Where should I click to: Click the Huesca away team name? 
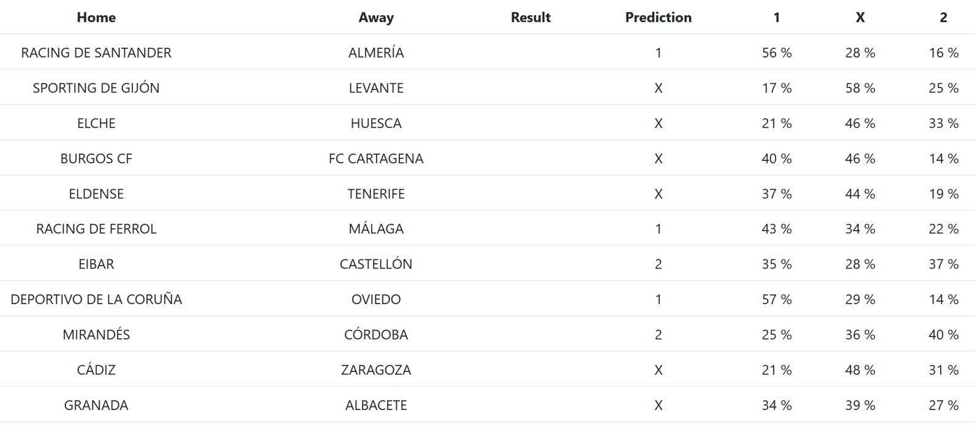coord(376,123)
